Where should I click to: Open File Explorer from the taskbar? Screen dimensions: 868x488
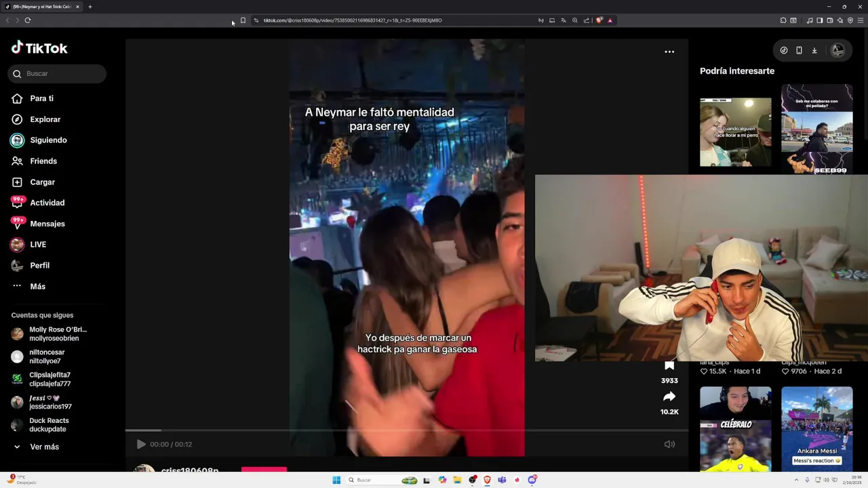pyautogui.click(x=458, y=480)
